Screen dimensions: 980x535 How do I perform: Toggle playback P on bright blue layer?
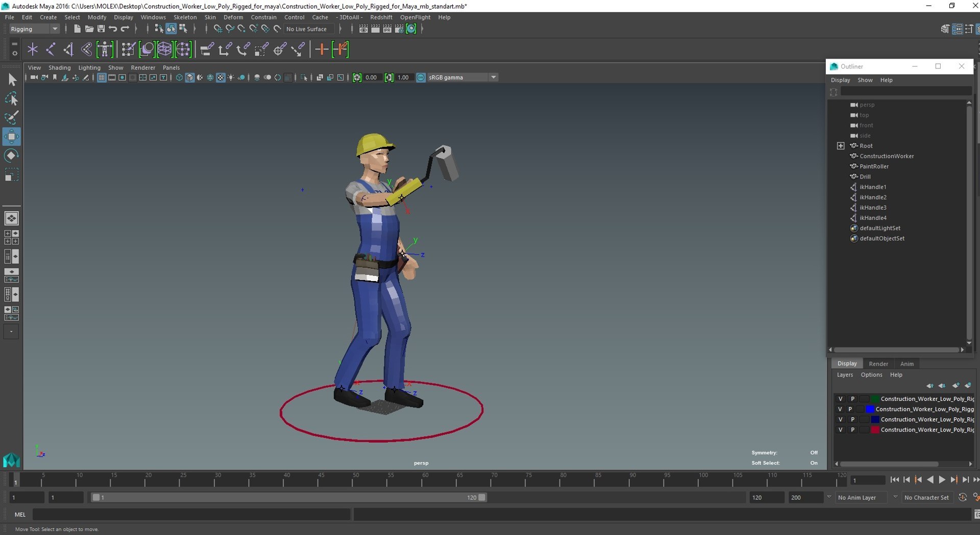pyautogui.click(x=850, y=409)
